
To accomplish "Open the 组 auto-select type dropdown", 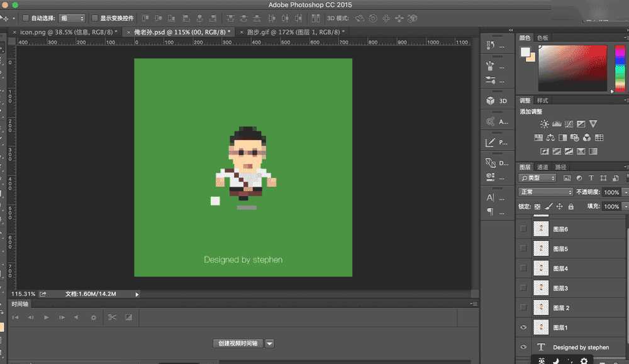I will 73,18.
